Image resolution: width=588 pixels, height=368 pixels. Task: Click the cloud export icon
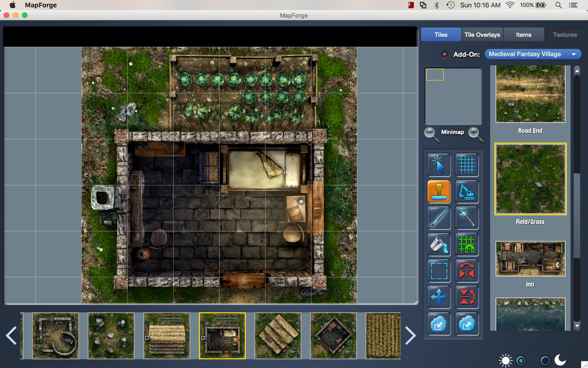tap(467, 324)
